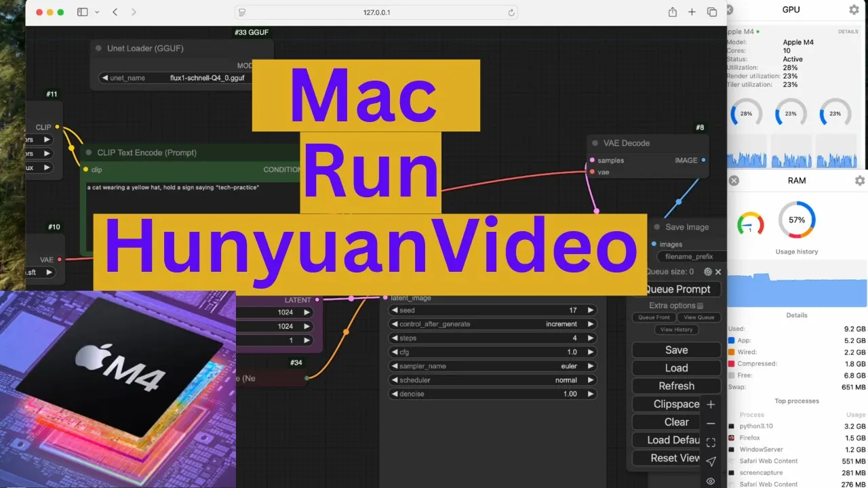Reload the page in Safari
868x488 pixels.
(511, 12)
